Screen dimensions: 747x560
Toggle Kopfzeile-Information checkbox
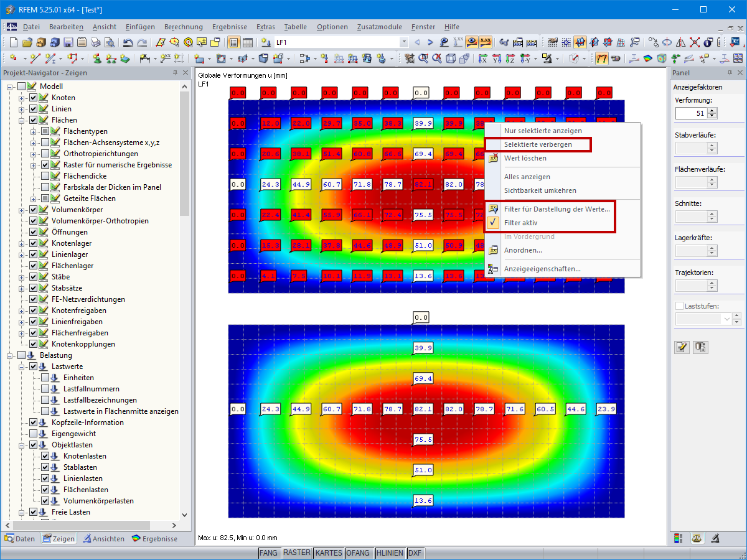(34, 422)
